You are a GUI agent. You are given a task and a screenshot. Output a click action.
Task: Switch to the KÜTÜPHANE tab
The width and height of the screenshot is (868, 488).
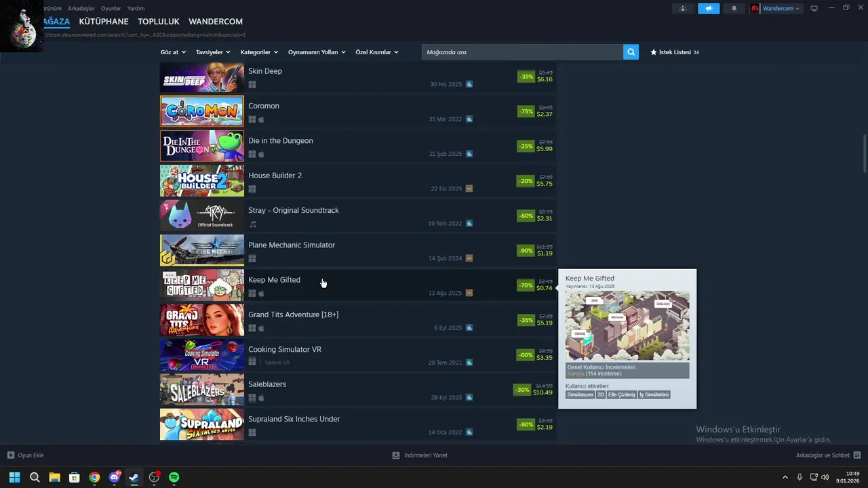[x=104, y=22]
